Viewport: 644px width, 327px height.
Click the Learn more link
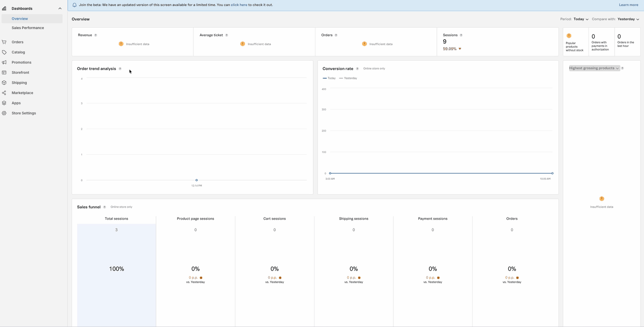[x=628, y=5]
